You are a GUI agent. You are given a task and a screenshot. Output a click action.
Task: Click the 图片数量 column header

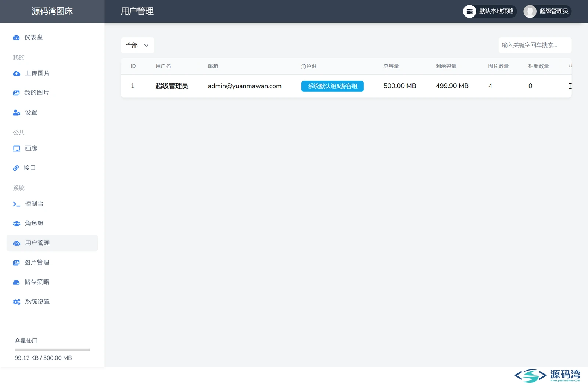tap(499, 66)
